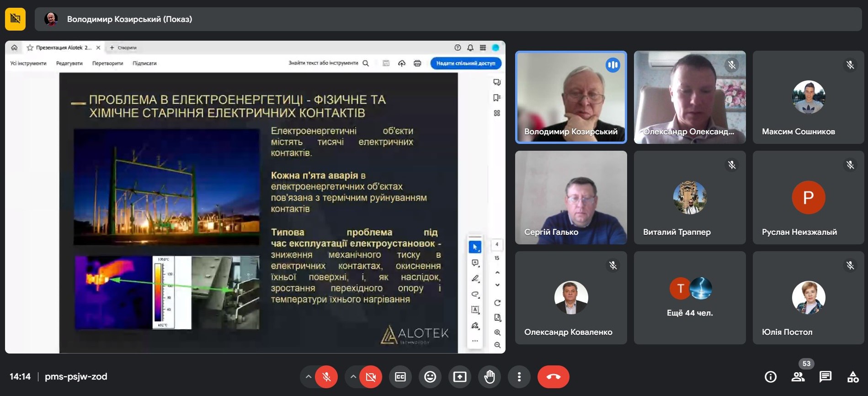Open the Ещё 44 чел. tile
The image size is (868, 396).
click(x=690, y=298)
